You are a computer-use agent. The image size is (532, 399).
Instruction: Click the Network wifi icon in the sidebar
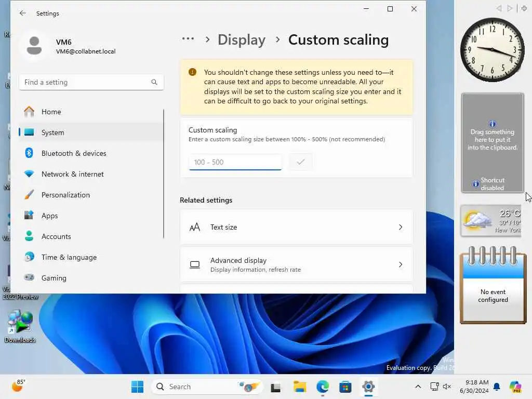point(29,174)
